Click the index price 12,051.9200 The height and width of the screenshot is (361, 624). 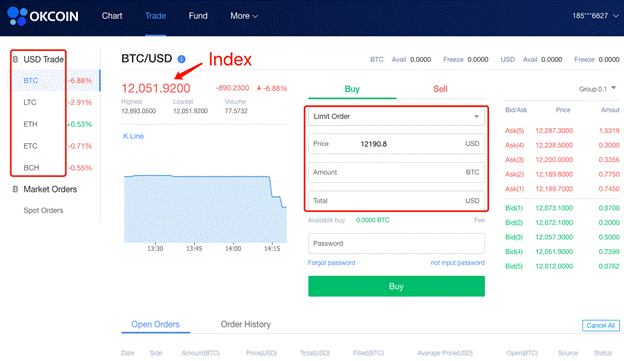click(x=156, y=88)
